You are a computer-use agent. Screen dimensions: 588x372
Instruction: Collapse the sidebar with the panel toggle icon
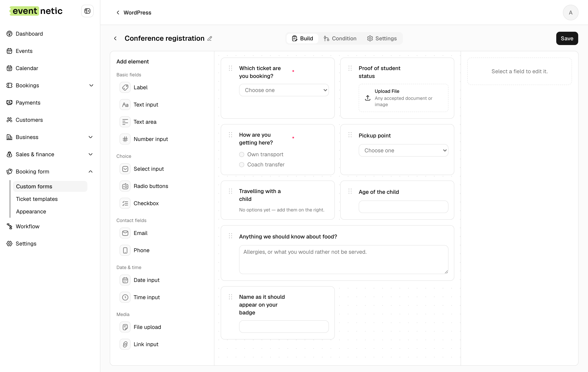(87, 11)
